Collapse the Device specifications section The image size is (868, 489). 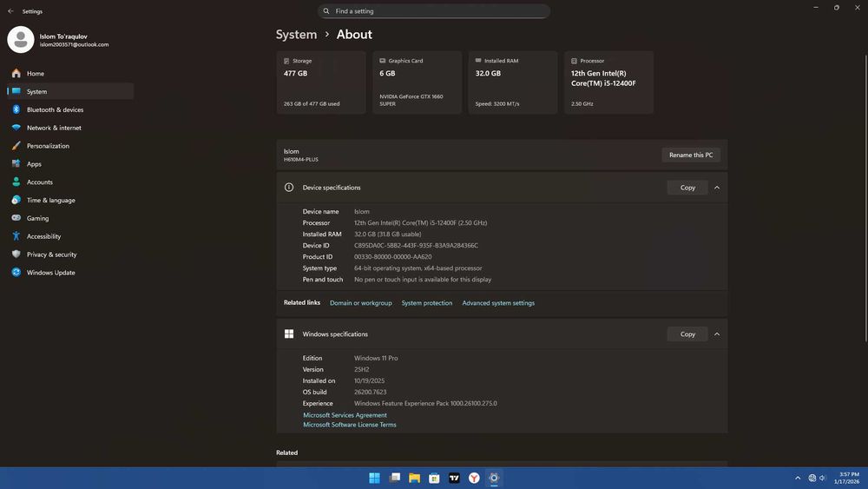point(717,188)
